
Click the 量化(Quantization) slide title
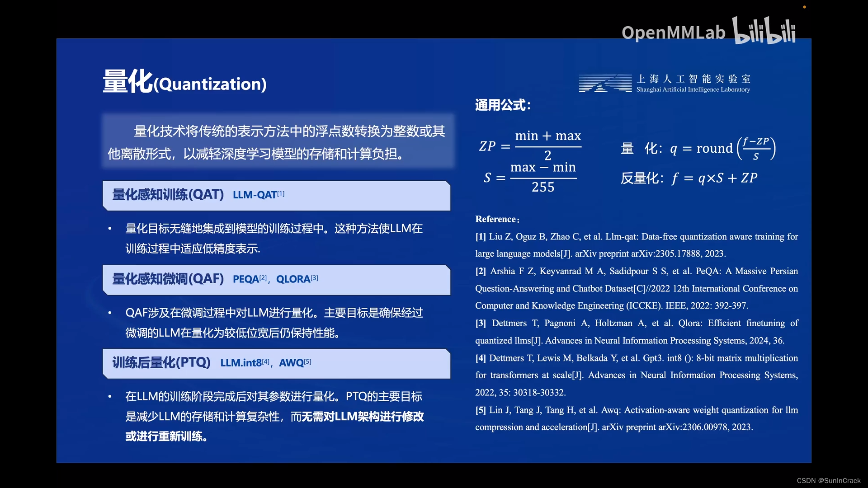pyautogui.click(x=184, y=82)
